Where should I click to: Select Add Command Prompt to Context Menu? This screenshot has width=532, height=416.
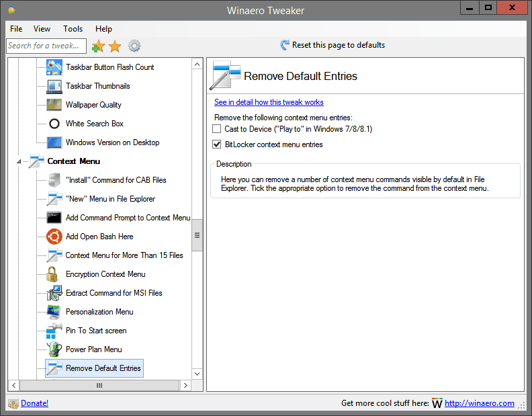coord(128,218)
